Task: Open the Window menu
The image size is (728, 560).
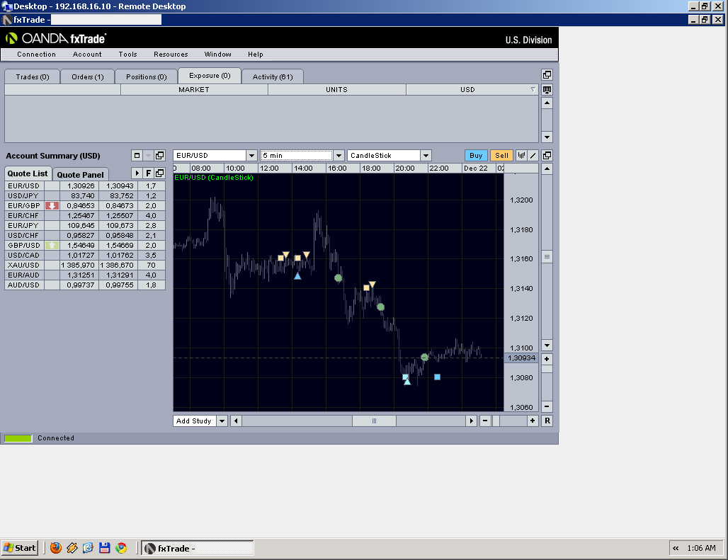Action: click(x=217, y=55)
